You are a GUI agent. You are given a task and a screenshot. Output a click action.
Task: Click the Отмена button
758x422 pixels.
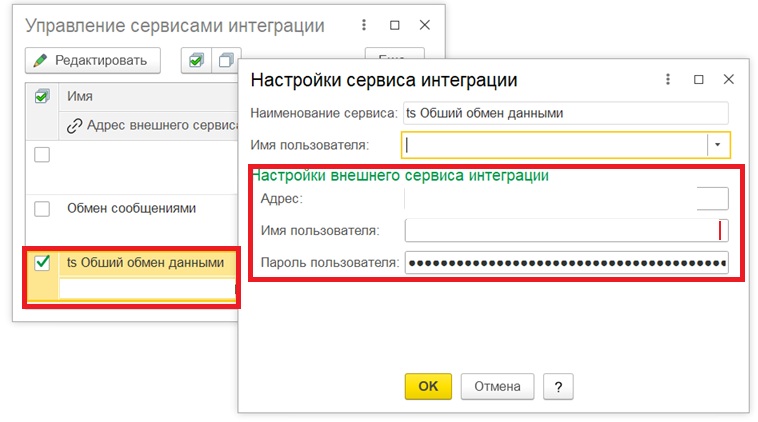pos(497,386)
